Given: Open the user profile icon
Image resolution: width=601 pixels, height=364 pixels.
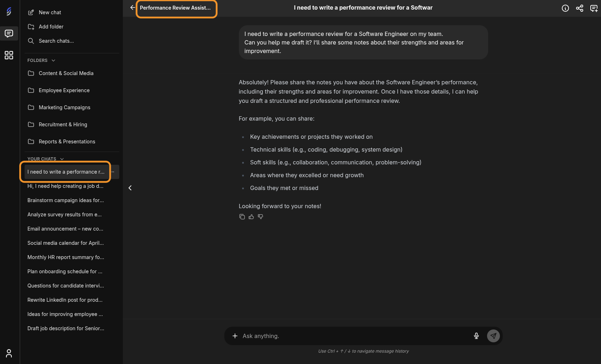Looking at the screenshot, I should [x=9, y=353].
